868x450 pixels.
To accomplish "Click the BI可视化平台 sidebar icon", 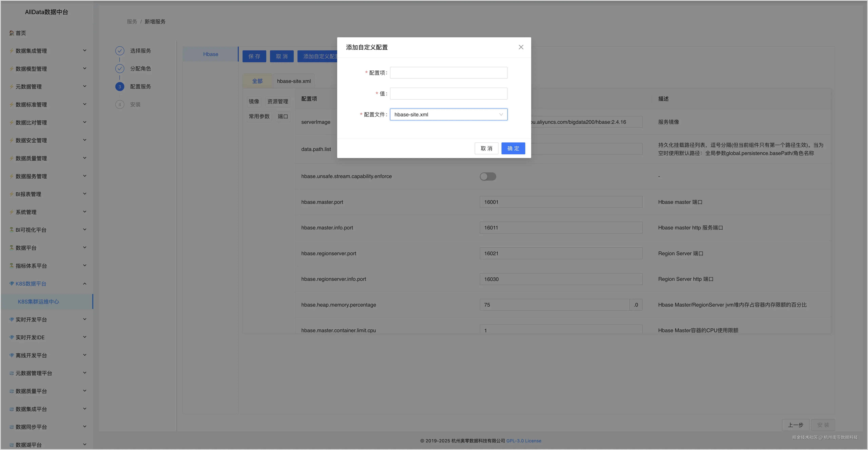I will pyautogui.click(x=12, y=230).
